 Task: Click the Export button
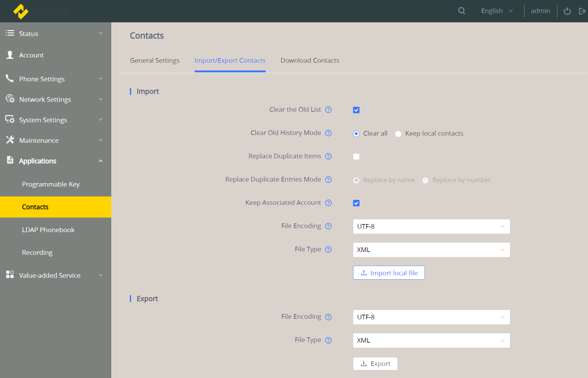[375, 364]
